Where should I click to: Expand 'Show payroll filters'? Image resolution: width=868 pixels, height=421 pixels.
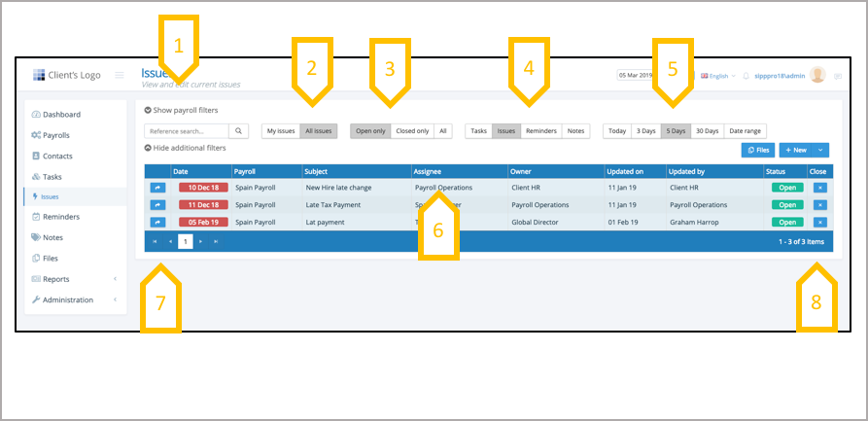[181, 111]
